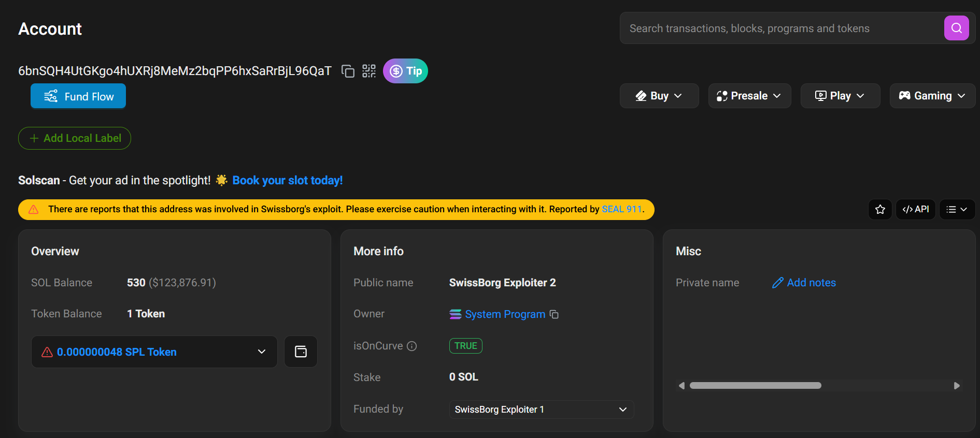980x438 pixels.
Task: Expand the Play menu
Action: 840,96
